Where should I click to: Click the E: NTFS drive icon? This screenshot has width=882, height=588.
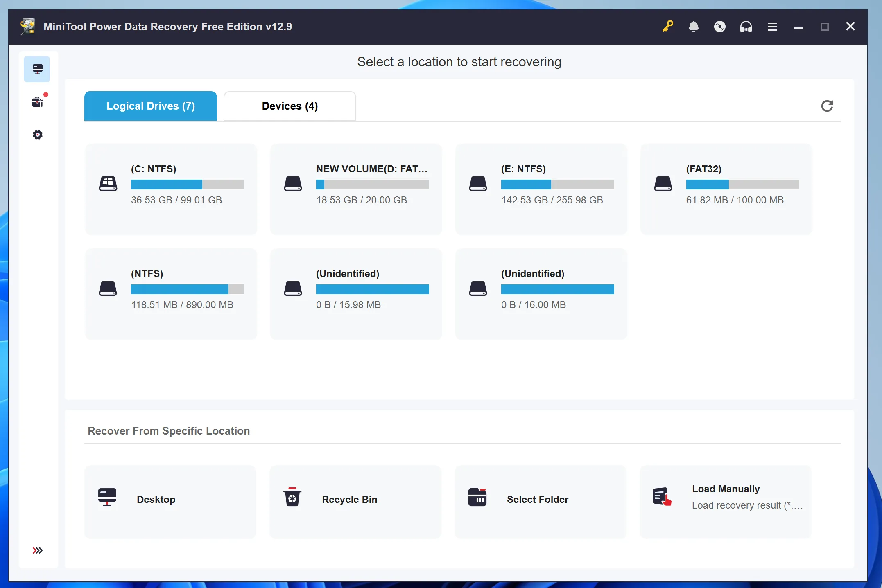click(478, 183)
